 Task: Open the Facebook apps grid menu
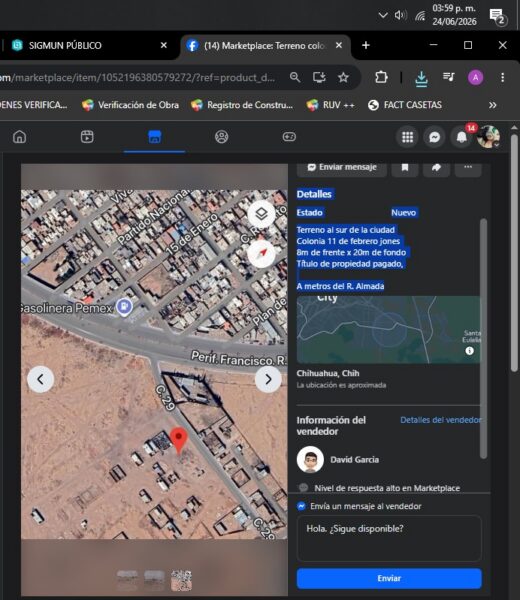pos(407,137)
